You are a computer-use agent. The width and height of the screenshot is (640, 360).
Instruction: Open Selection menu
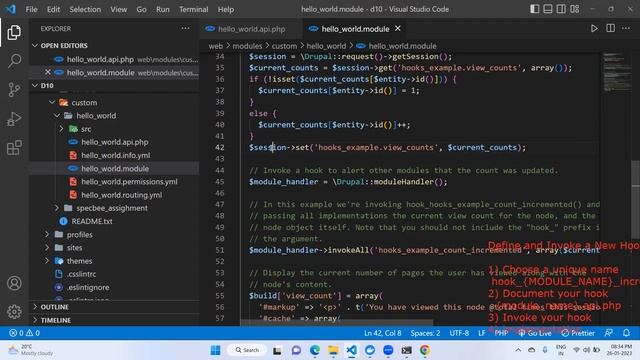(x=85, y=9)
